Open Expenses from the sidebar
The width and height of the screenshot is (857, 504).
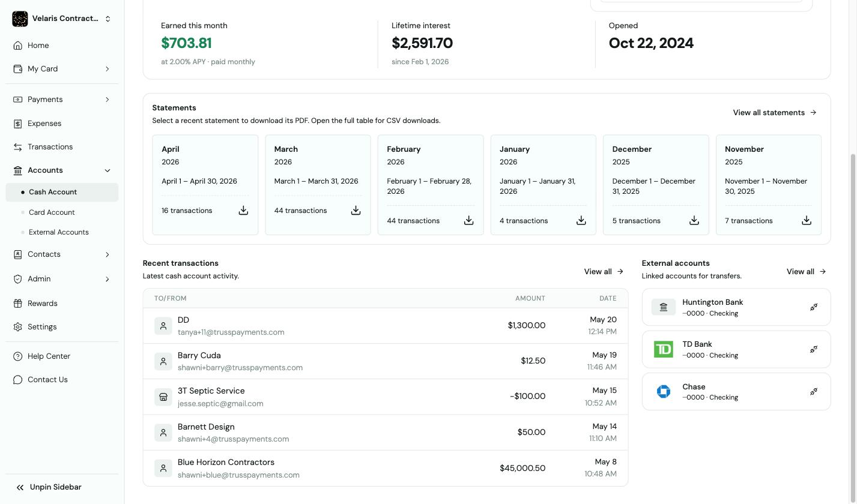click(x=62, y=124)
